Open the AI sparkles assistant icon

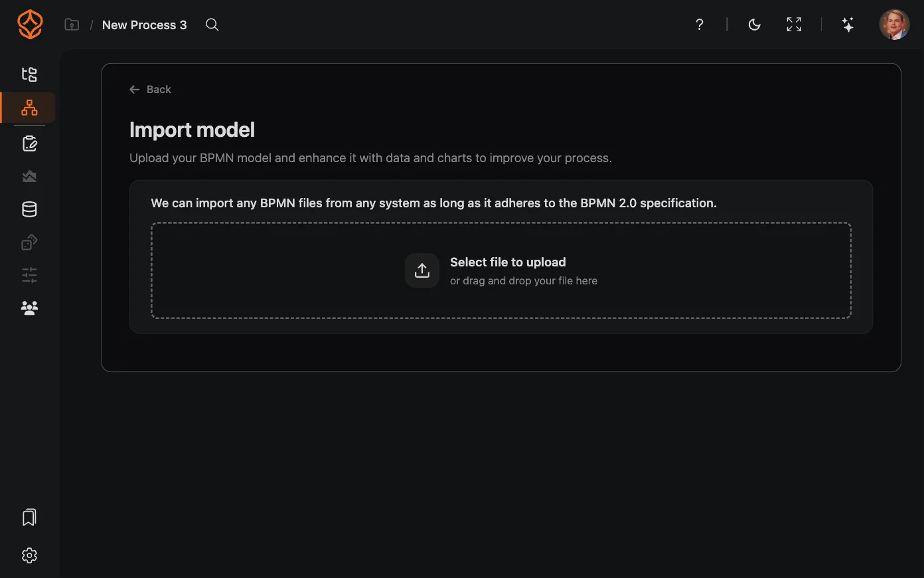coord(848,25)
